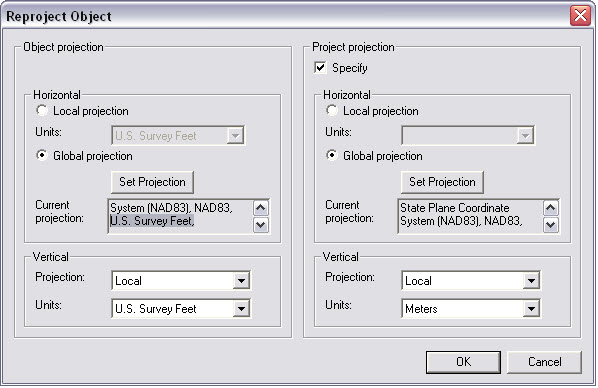Click Set Projection in Project projection
The height and width of the screenshot is (388, 598).
442,182
